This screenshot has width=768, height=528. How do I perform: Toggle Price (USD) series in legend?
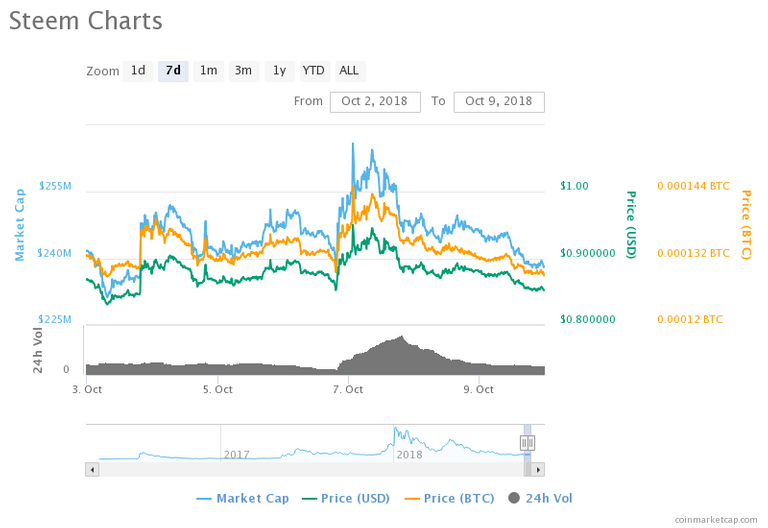346,499
